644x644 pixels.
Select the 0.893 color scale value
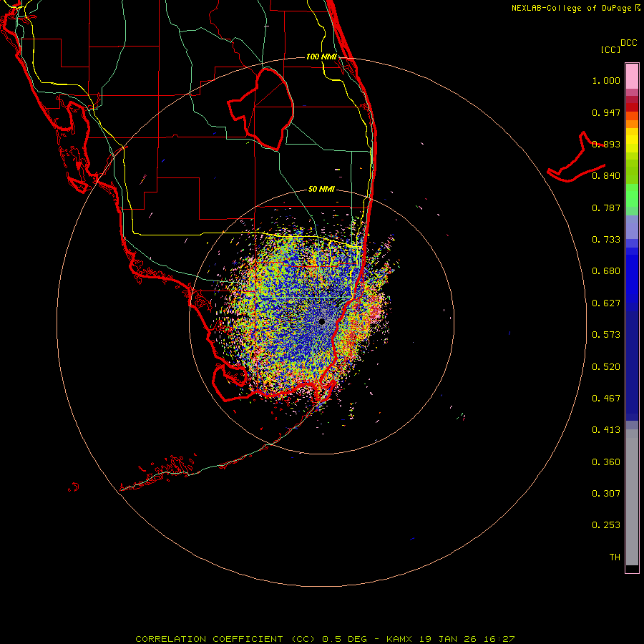pyautogui.click(x=606, y=144)
